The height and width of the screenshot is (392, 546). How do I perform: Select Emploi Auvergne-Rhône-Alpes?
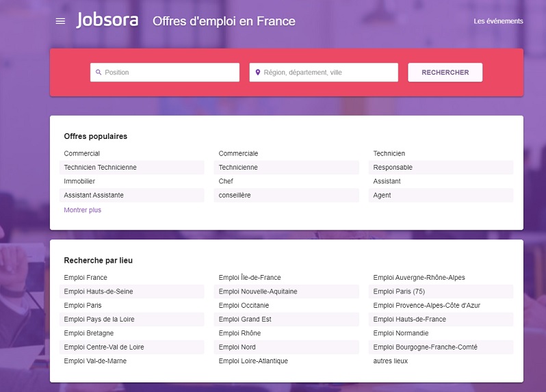tap(419, 278)
